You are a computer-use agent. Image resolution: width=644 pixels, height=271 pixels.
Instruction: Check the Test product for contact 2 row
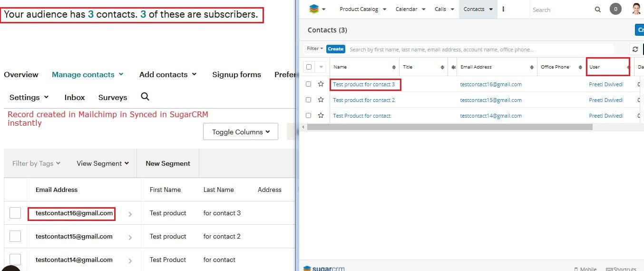308,100
